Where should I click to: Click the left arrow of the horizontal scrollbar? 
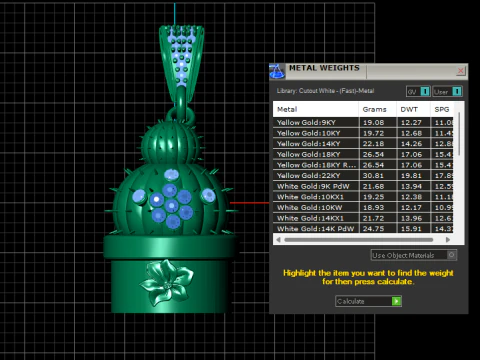[x=278, y=240]
